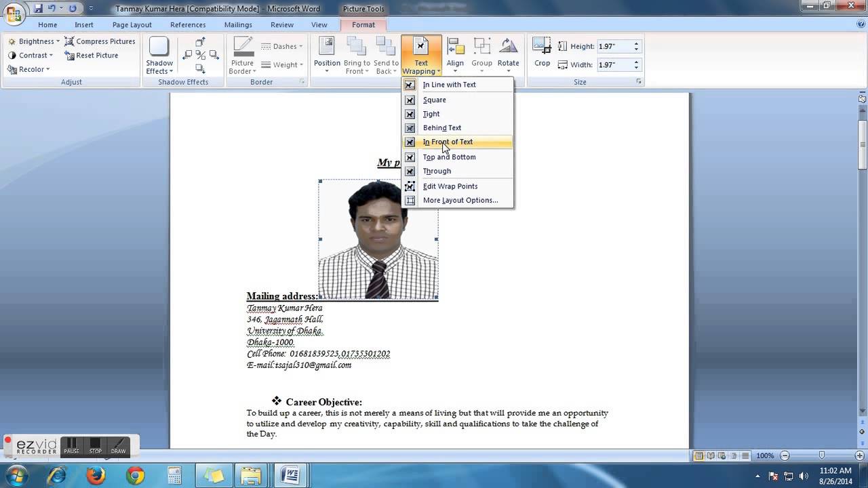The image size is (868, 488).
Task: Nudge shadow down icon
Action: 200,68
